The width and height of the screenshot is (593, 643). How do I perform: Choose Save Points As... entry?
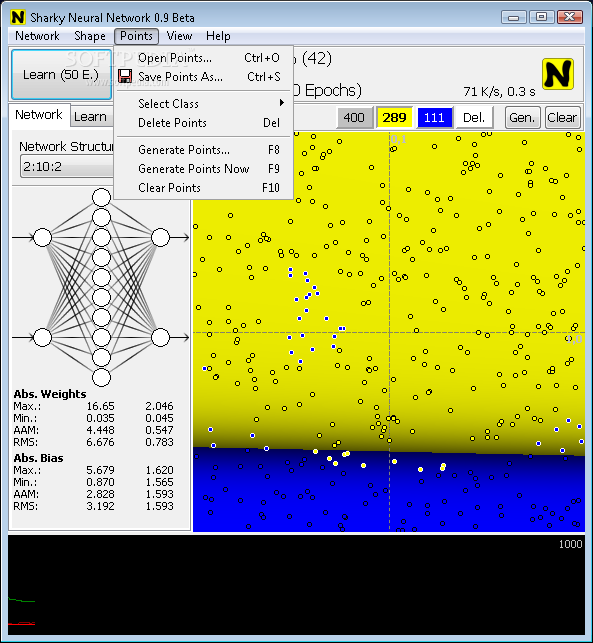203,77
